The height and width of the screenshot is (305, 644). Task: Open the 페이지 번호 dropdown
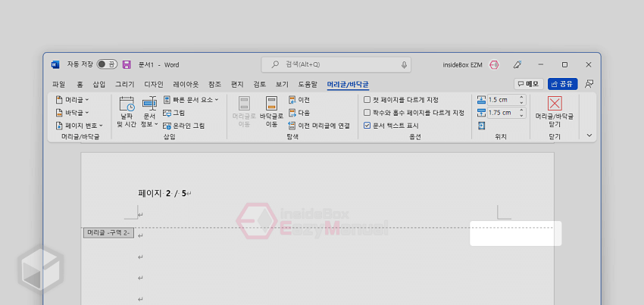pos(79,125)
